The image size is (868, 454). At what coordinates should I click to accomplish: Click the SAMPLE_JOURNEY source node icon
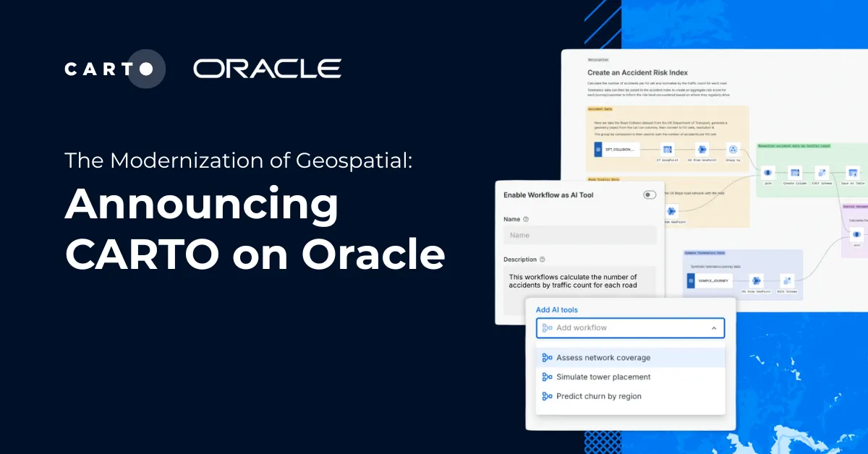click(x=691, y=280)
